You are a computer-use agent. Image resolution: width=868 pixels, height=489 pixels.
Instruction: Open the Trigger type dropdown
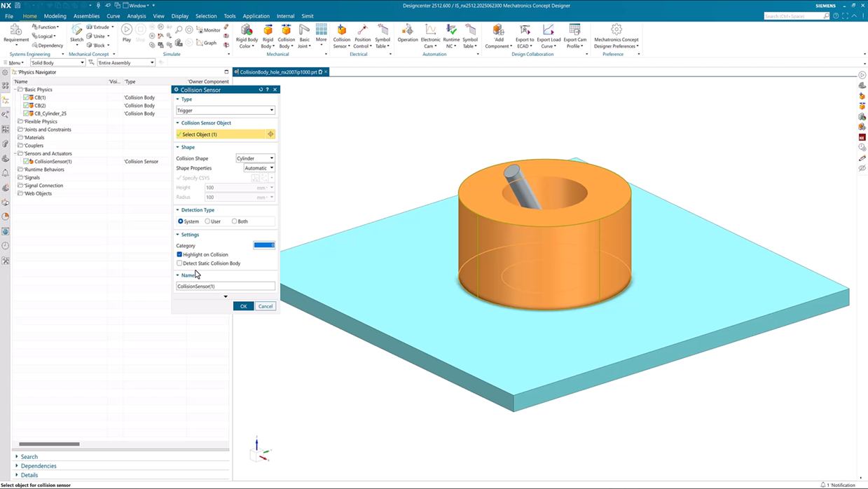[225, 110]
